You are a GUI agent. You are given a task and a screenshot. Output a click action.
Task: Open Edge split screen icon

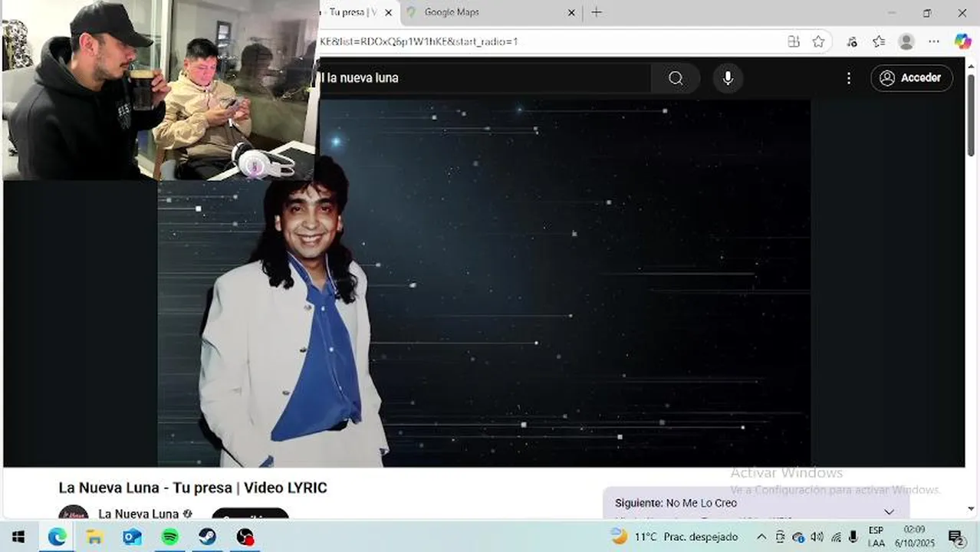click(794, 41)
